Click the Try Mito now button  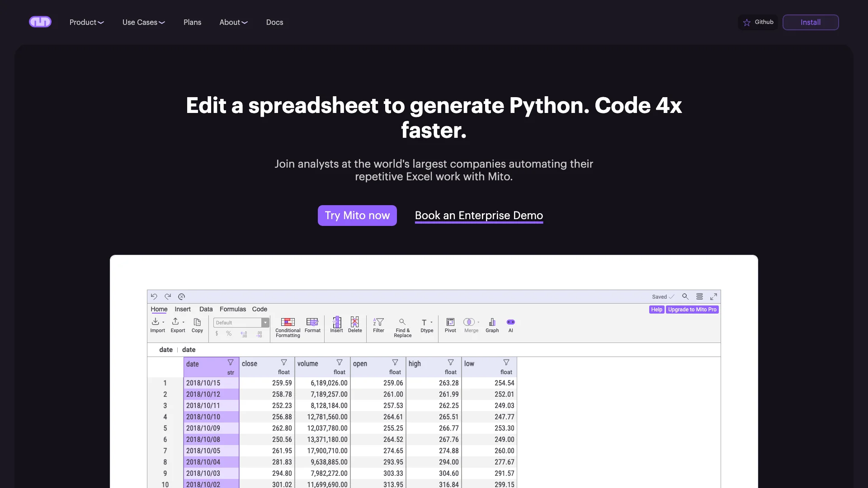357,216
